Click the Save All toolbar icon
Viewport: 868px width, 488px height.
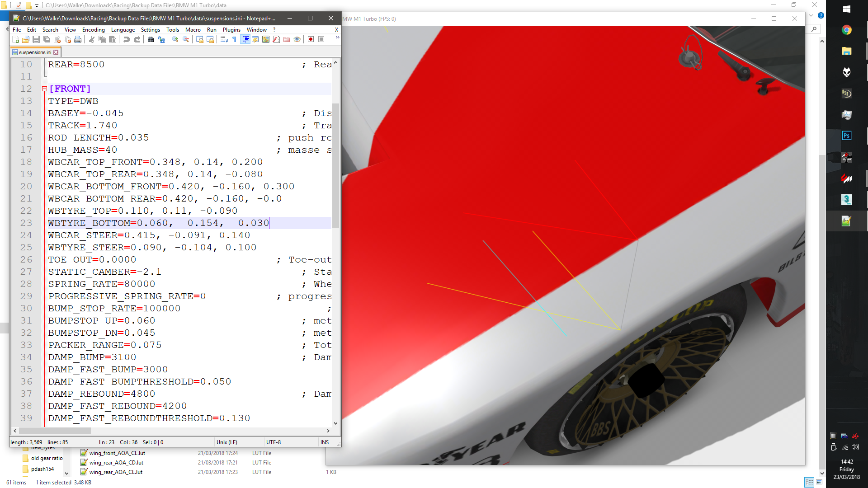(x=47, y=39)
